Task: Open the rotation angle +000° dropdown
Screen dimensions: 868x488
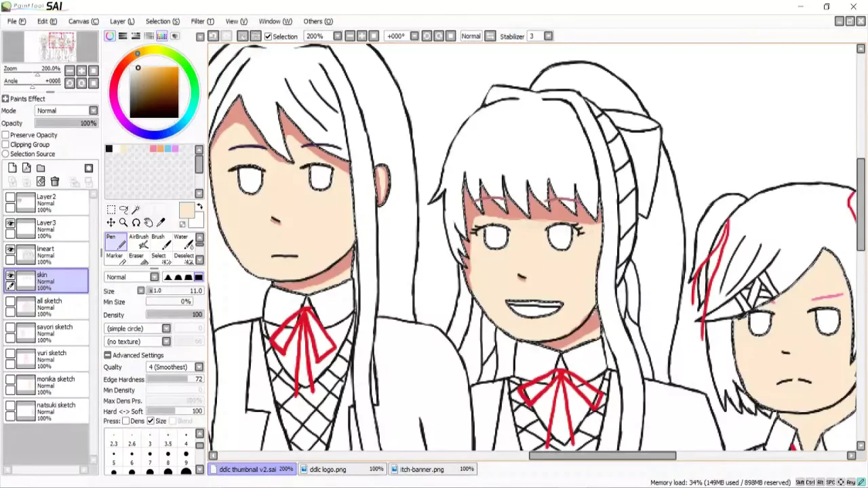Action: pos(414,36)
